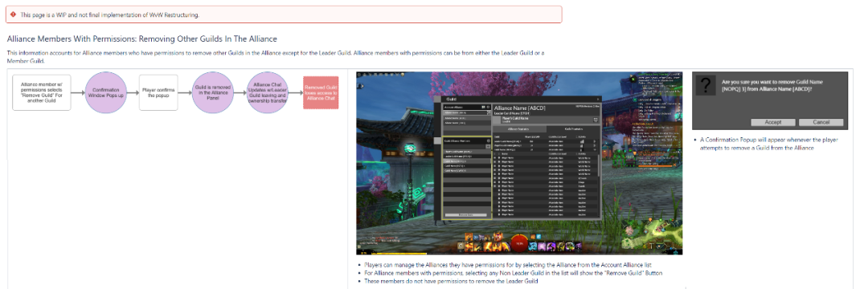868x289 pixels.
Task: Click the member list vertical scrollbar
Action: click(599, 166)
